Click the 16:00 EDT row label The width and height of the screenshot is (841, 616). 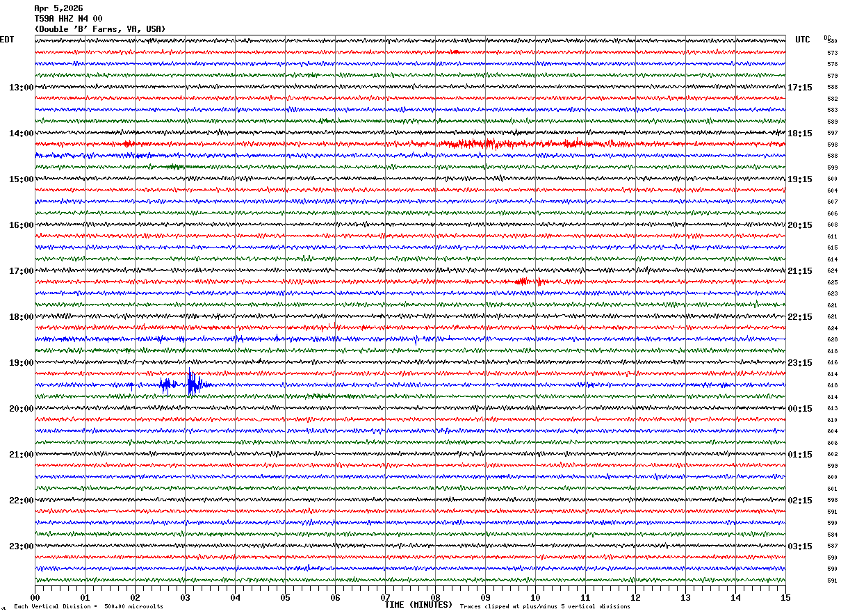point(22,225)
